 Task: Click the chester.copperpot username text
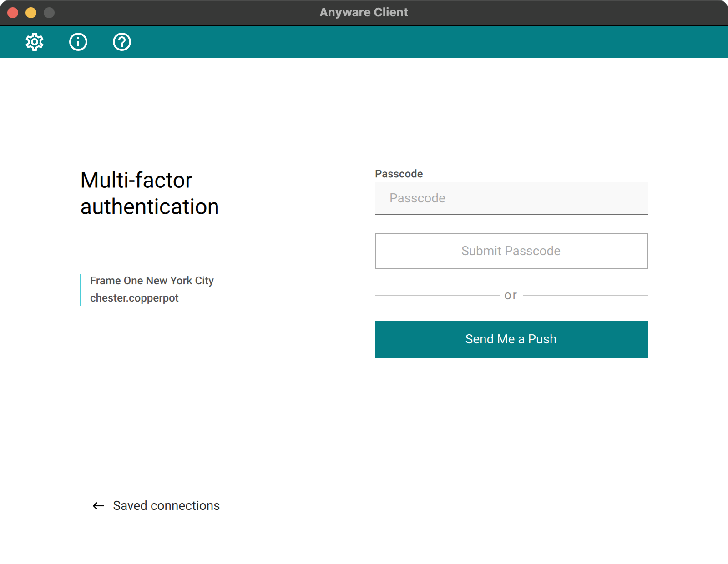coord(134,298)
